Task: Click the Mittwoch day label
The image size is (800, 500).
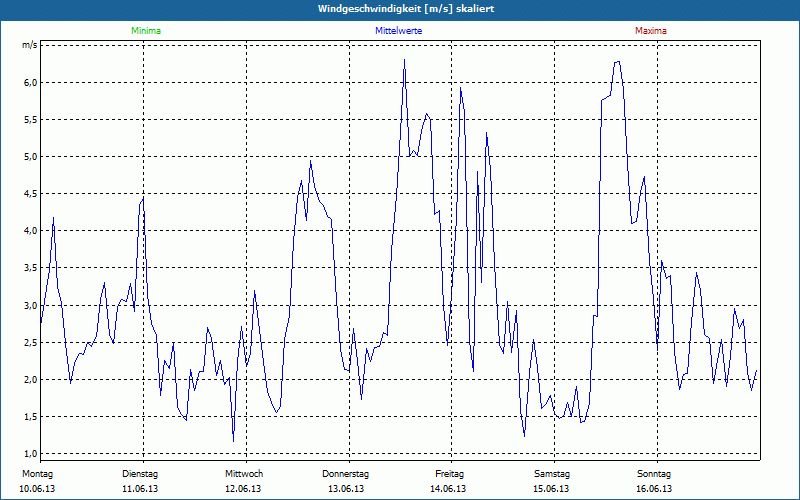Action: (244, 474)
